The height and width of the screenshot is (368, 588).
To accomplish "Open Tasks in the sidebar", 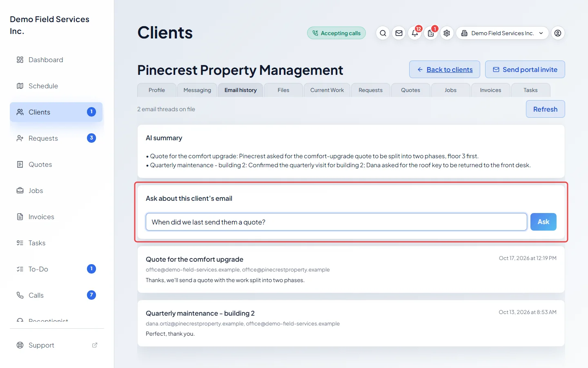I will tap(56, 243).
